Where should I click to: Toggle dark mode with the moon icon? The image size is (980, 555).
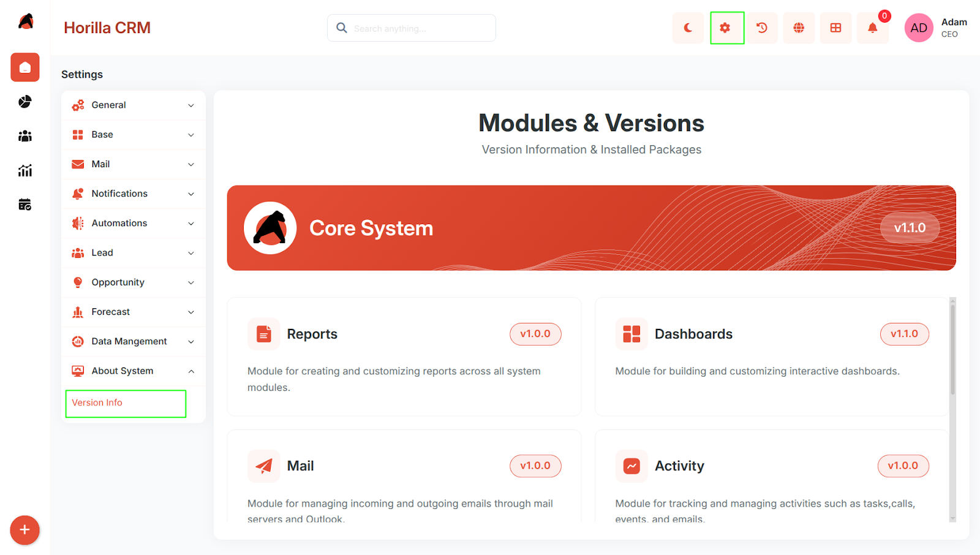coord(688,28)
